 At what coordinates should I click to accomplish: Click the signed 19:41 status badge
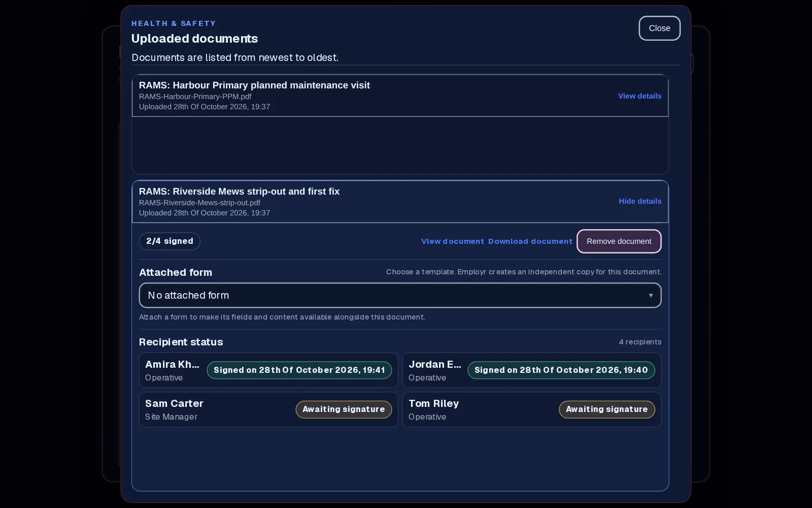pos(299,370)
